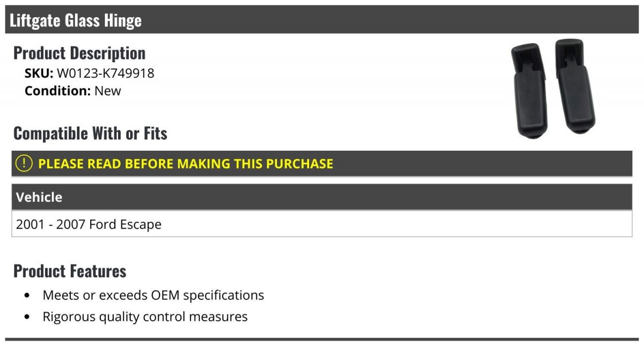Click the bullet beside the OEM specifications line
The width and height of the screenshot is (644, 346).
28,296
